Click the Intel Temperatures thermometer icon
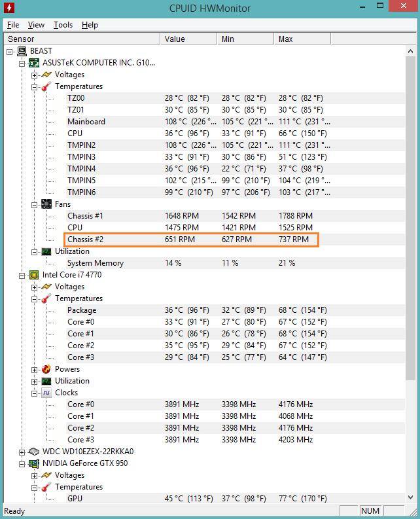 point(46,299)
